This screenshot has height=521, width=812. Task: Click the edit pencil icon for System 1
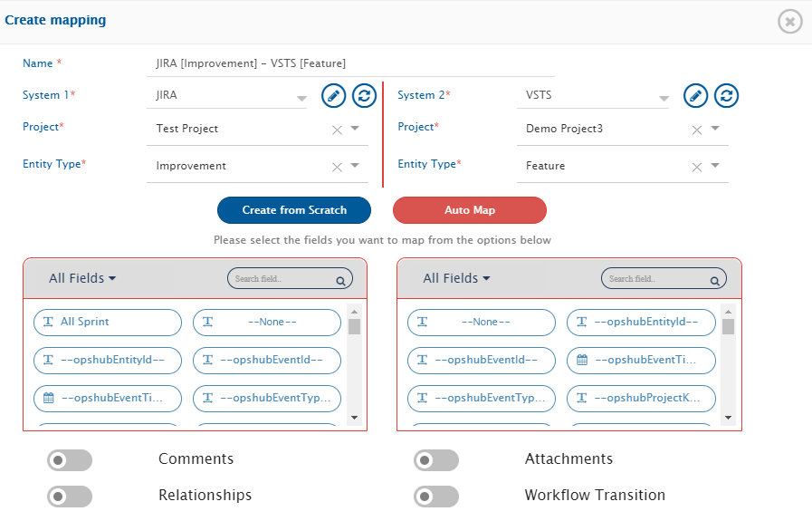pos(334,95)
